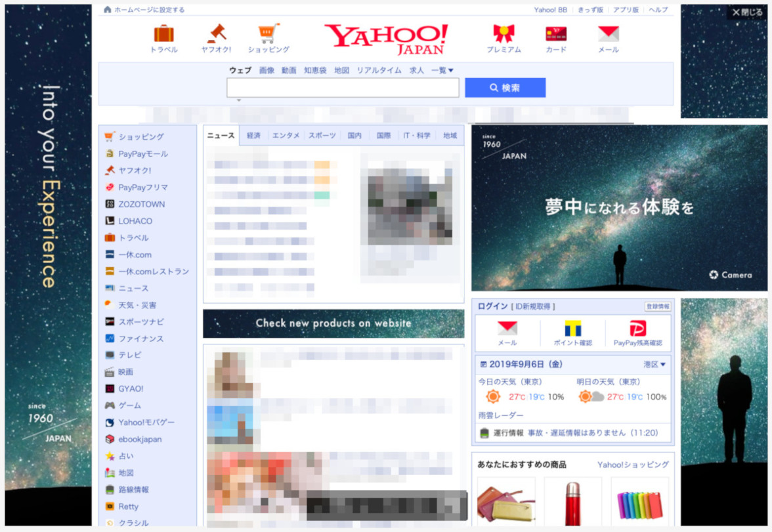Image resolution: width=772 pixels, height=532 pixels.
Task: Open the ヤフオク! gavel icon in header
Action: tap(216, 33)
